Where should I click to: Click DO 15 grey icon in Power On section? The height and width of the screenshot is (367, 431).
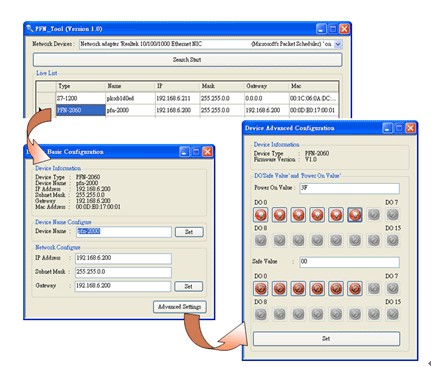pos(393,240)
